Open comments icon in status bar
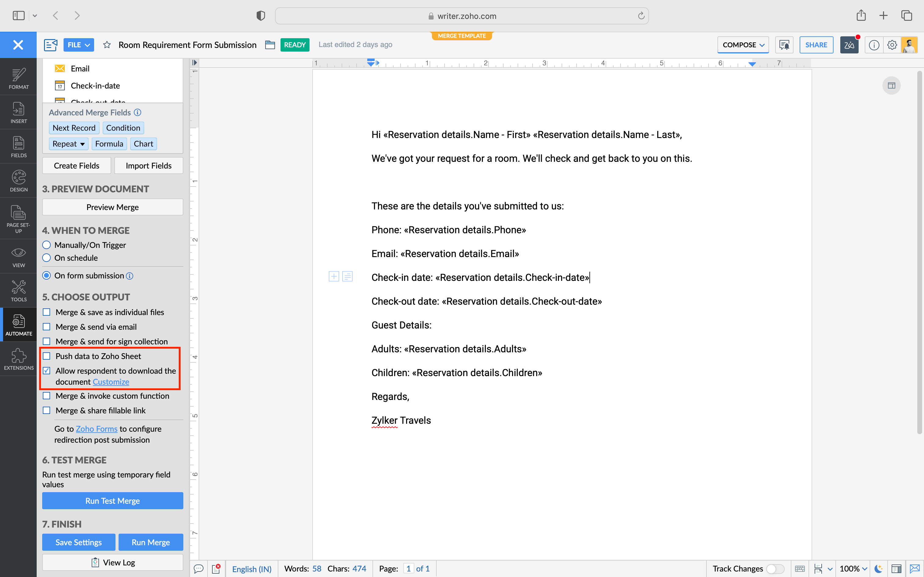This screenshot has width=924, height=577. (x=199, y=568)
